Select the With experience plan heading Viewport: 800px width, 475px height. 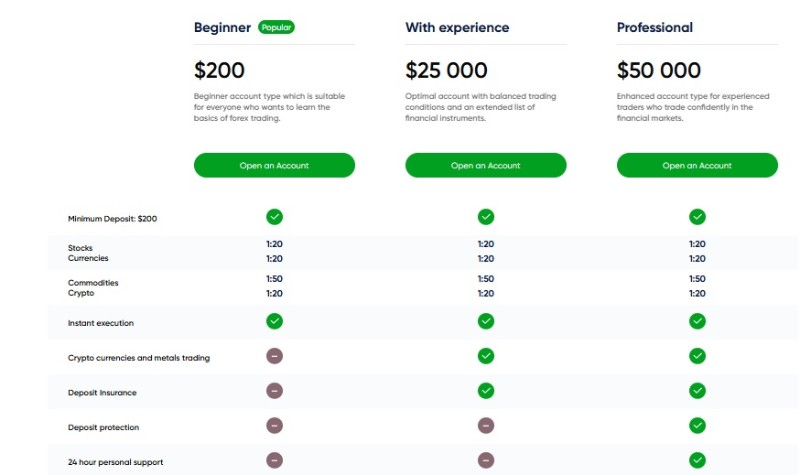[457, 28]
